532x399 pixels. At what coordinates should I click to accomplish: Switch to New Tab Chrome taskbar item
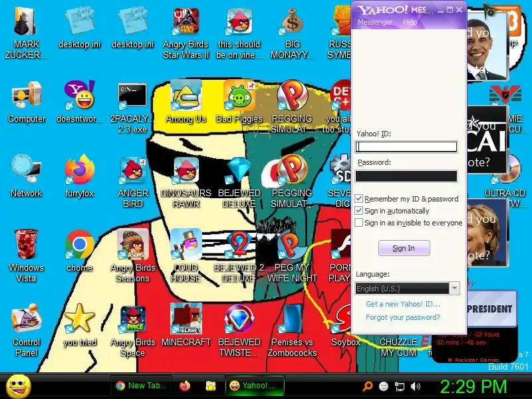tap(140, 386)
